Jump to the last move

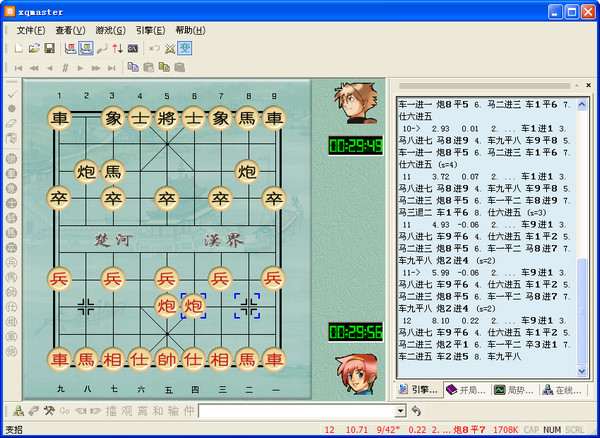tap(111, 68)
